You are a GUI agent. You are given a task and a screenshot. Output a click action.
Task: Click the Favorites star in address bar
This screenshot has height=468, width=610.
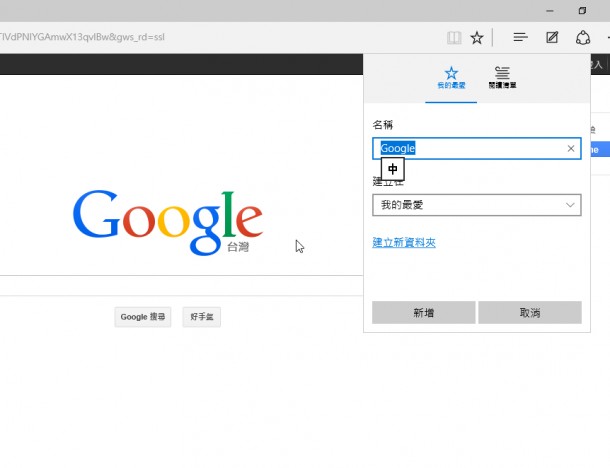(477, 38)
